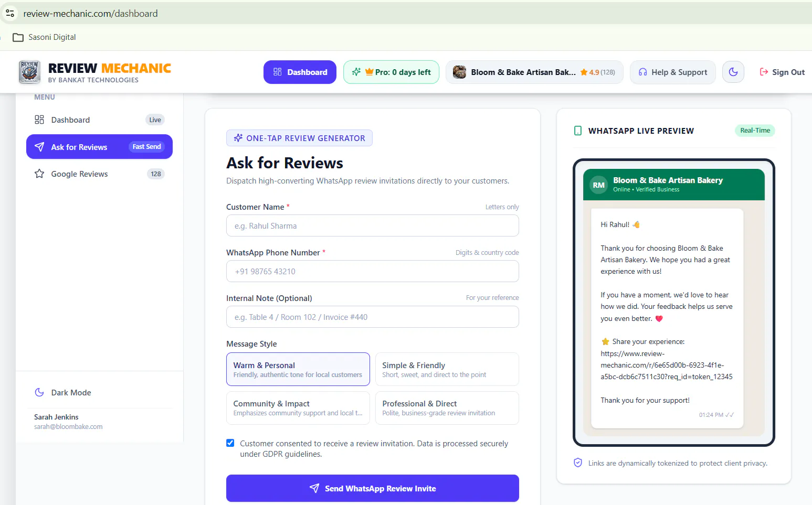Click the review link in WhatsApp preview message

click(x=667, y=365)
